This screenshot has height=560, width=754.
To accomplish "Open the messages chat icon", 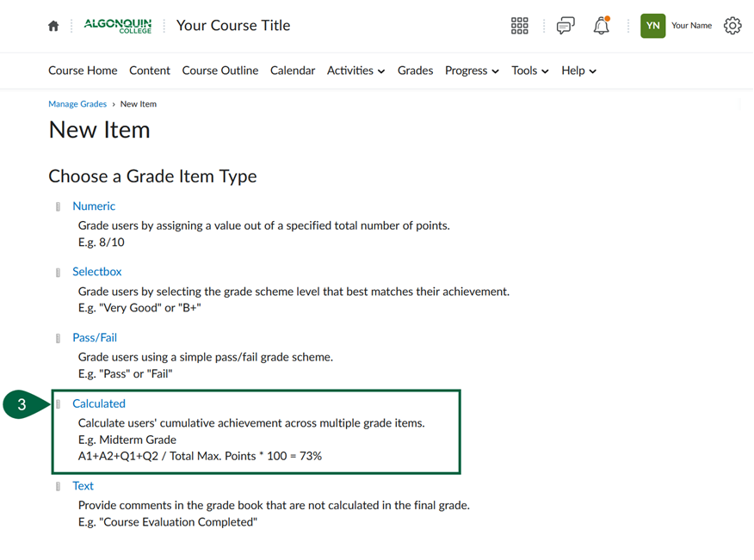I will [x=565, y=26].
